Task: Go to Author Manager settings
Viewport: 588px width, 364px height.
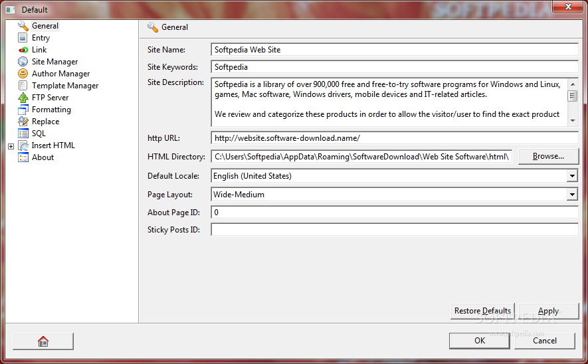Action: 60,74
